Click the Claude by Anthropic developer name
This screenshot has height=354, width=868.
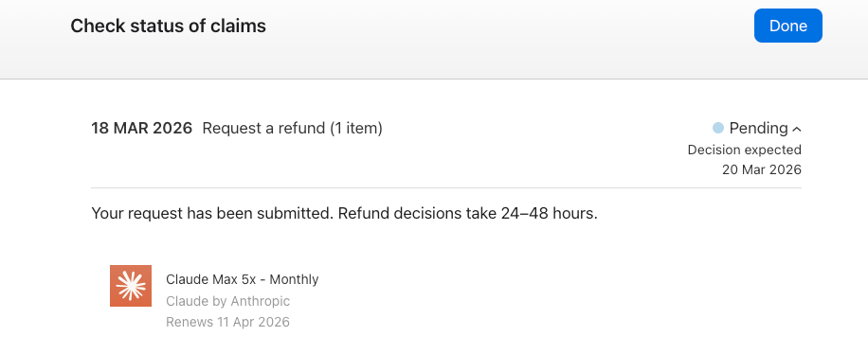[x=227, y=301]
